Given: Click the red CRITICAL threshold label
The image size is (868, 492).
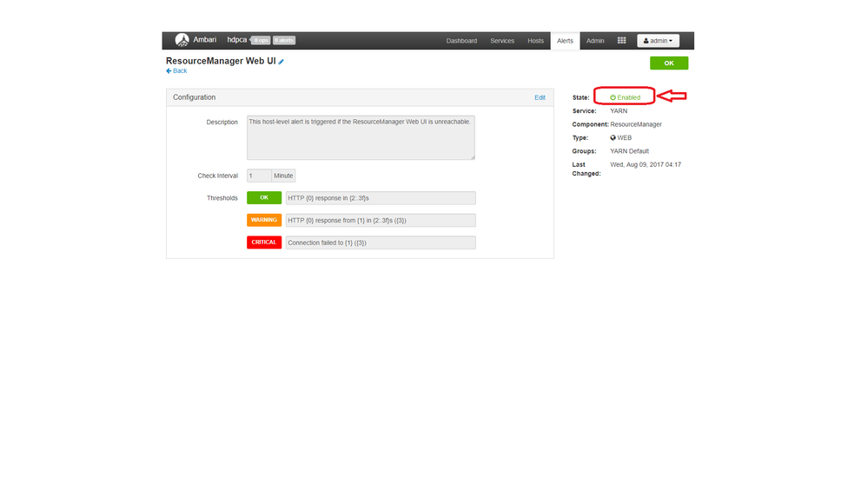Looking at the screenshot, I should [x=264, y=243].
